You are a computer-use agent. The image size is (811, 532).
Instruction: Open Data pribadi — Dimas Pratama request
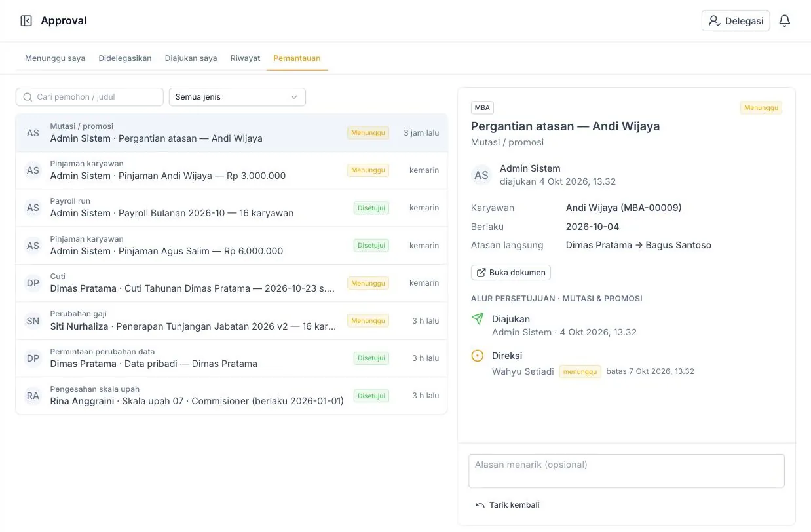pyautogui.click(x=231, y=358)
